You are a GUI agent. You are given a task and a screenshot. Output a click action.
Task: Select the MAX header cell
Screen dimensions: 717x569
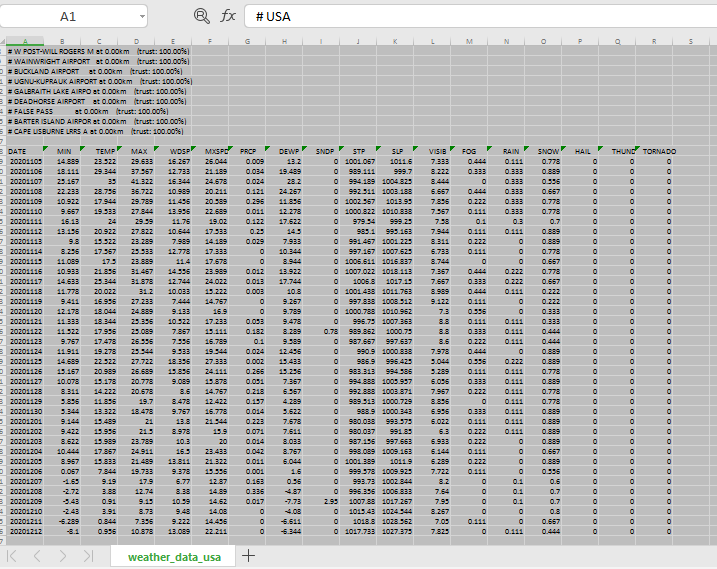136,151
